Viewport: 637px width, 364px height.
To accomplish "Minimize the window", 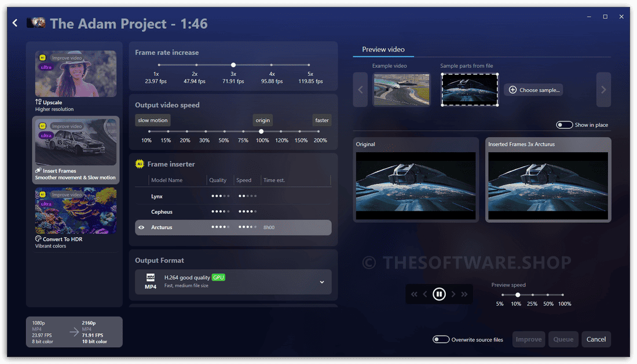I will (589, 17).
